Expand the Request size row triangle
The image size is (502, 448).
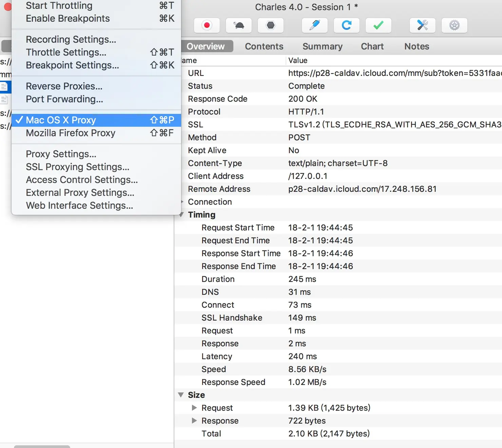click(x=194, y=408)
